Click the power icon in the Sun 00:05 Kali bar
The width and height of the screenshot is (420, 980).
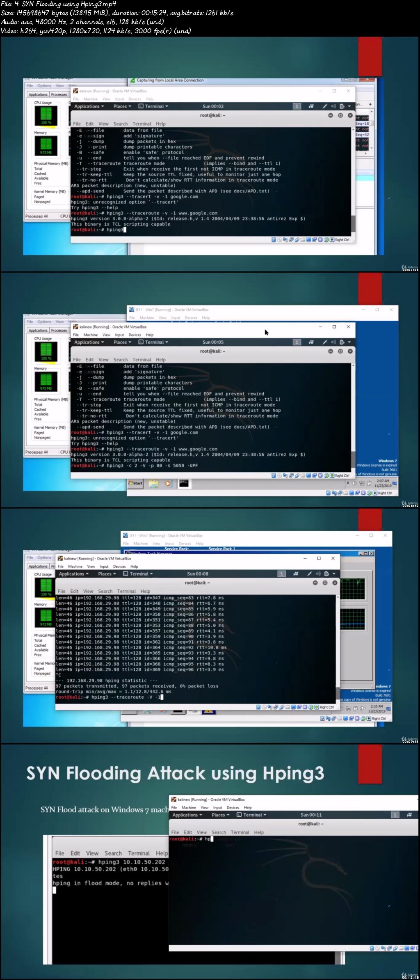[x=342, y=342]
